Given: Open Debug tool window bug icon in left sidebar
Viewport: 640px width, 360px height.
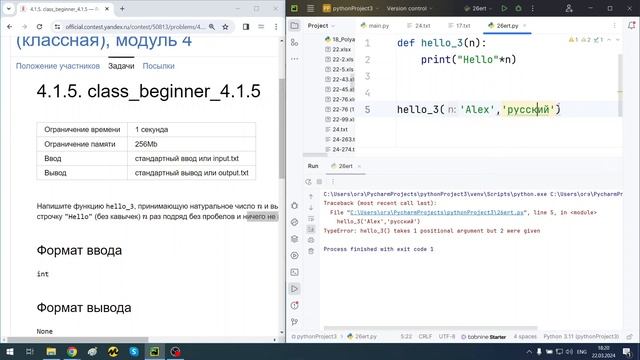Looking at the screenshot, I should point(294,205).
